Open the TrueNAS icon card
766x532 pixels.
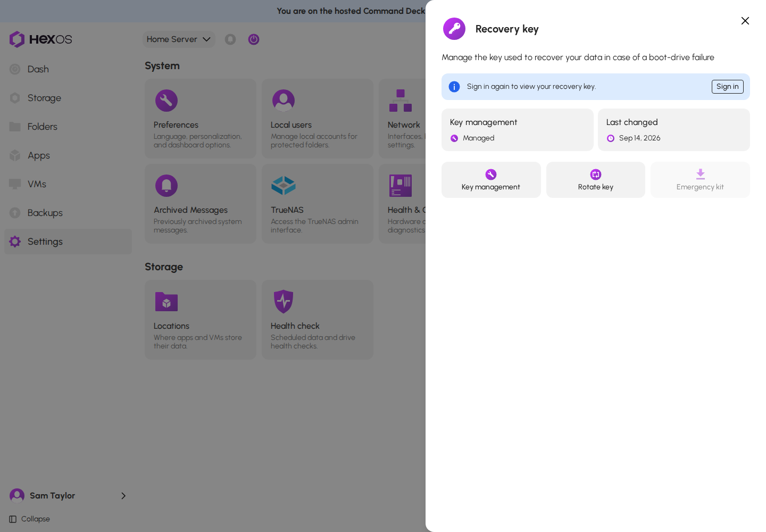click(x=318, y=204)
